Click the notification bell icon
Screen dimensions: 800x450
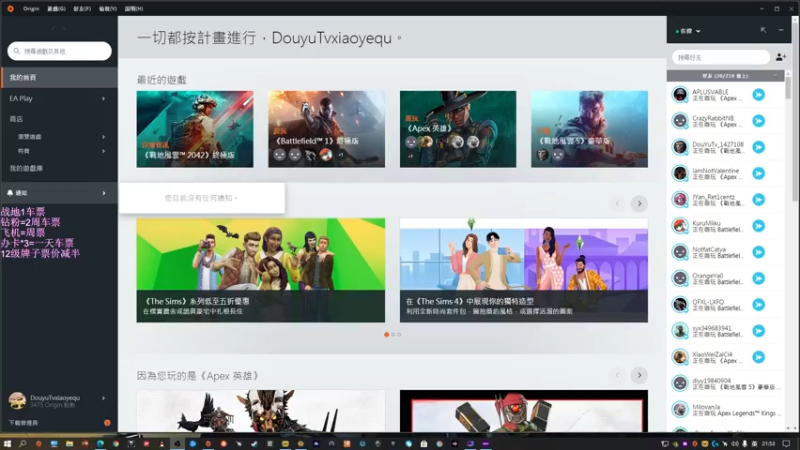coord(10,193)
